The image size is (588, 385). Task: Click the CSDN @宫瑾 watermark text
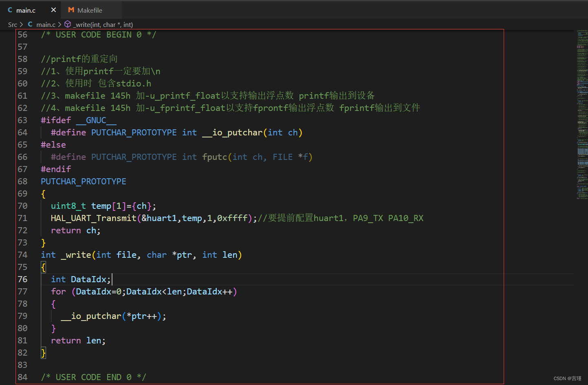567,378
